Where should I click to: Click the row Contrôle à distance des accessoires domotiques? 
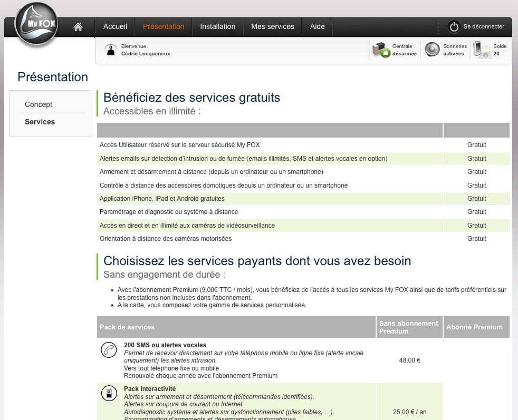pos(303,185)
